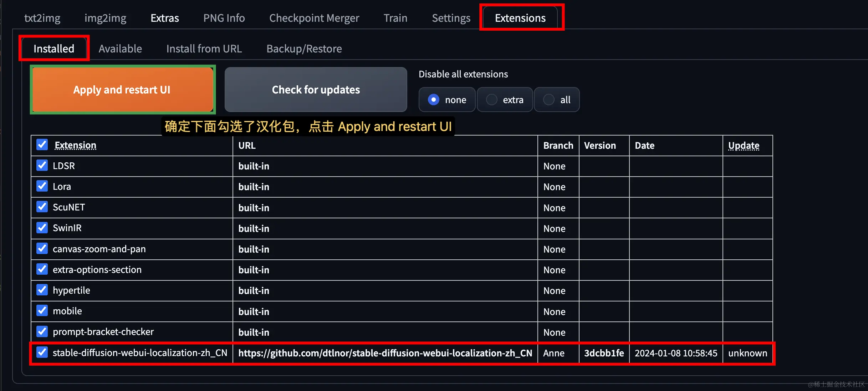Go to the Backup/Restore tab
Viewport: 868px width, 391px height.
[x=304, y=49]
